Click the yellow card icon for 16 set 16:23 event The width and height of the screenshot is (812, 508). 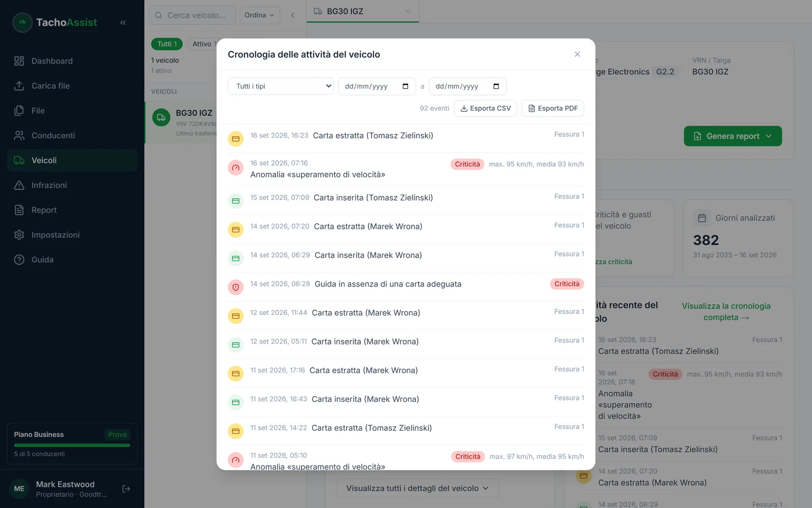click(235, 139)
